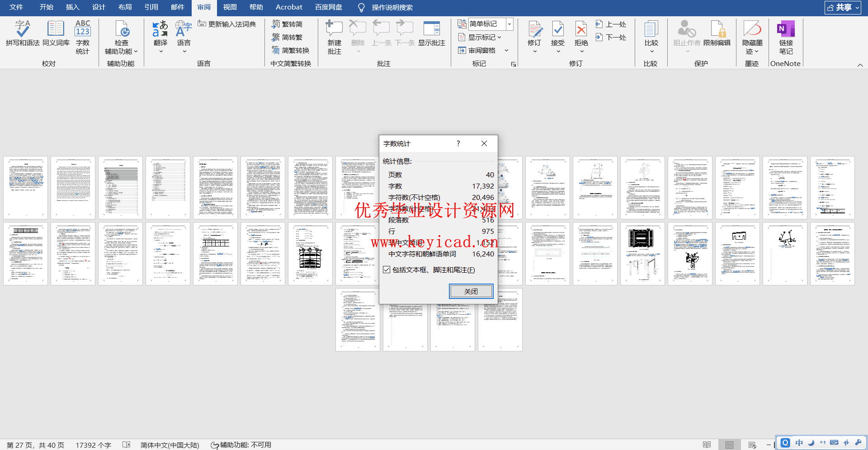Click language status 简体中文(中国大陆)
The width and height of the screenshot is (868, 450).
pyautogui.click(x=170, y=445)
